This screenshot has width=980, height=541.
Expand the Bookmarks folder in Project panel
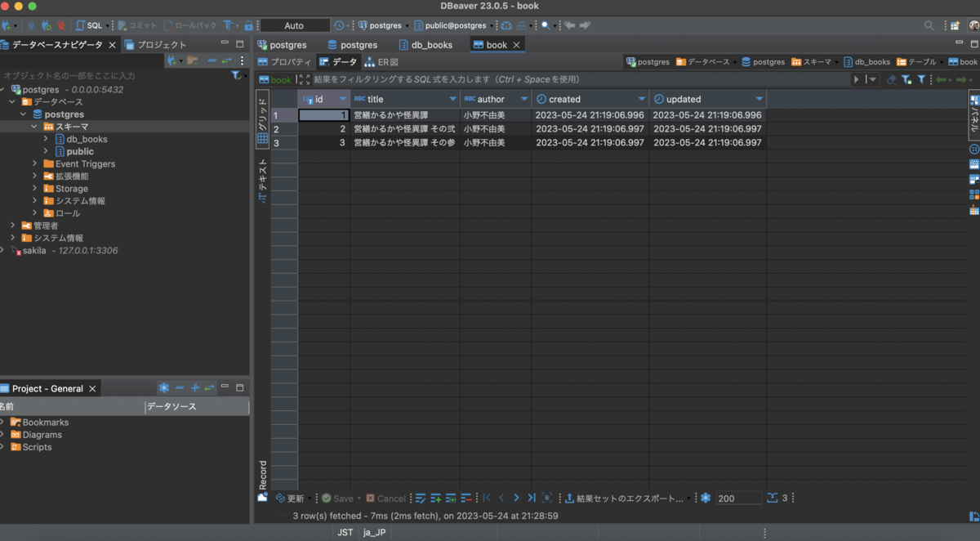tap(2, 422)
